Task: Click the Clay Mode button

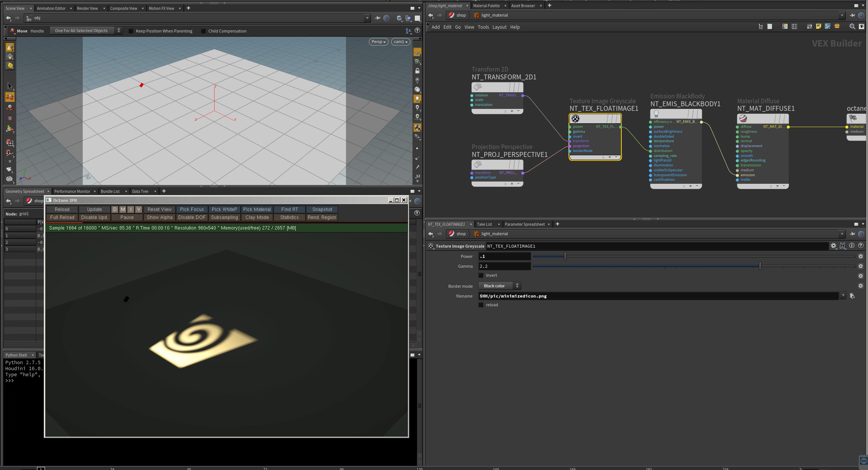Action: pos(257,217)
